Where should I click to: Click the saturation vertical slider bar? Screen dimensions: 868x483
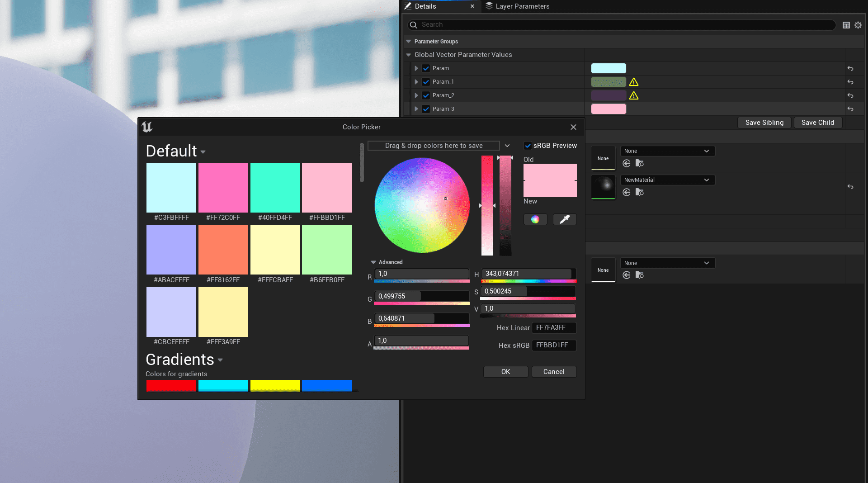coord(487,206)
